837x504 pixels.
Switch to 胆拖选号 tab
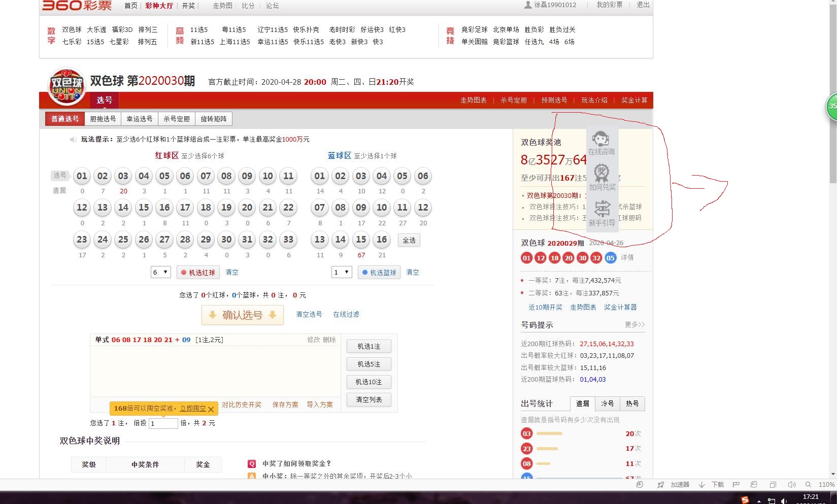tap(103, 119)
